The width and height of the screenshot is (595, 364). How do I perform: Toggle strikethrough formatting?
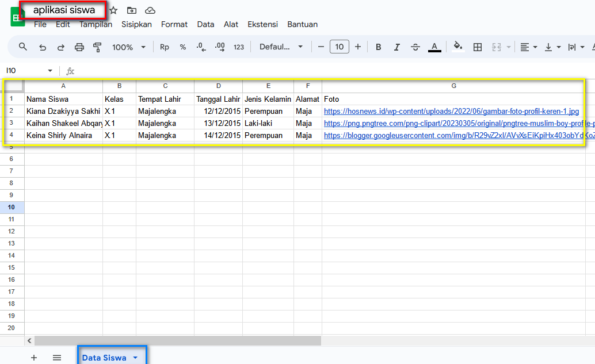[415, 47]
